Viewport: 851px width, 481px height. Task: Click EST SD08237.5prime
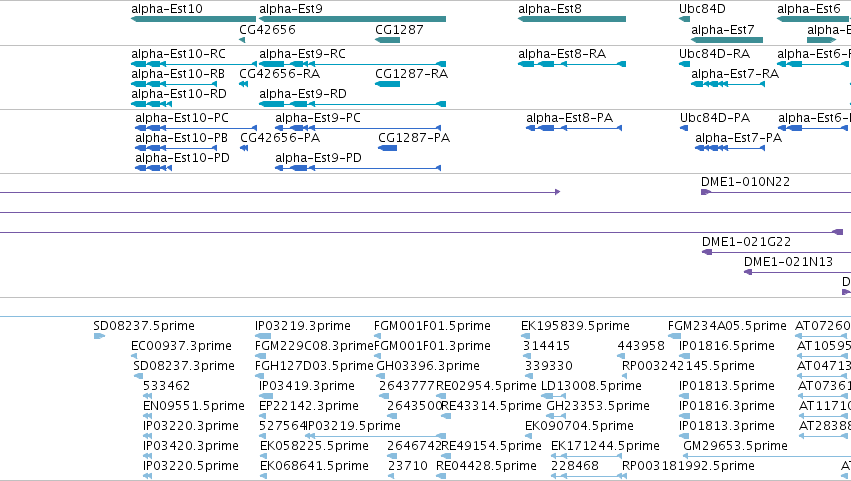coord(99,336)
